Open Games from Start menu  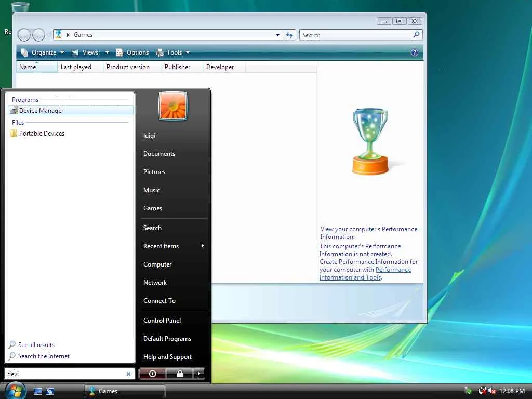(x=153, y=208)
